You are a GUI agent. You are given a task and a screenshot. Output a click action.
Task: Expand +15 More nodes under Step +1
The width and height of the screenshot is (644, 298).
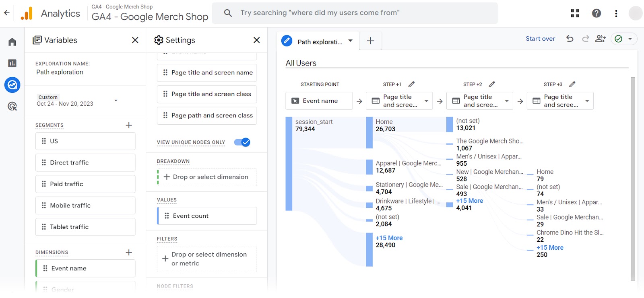click(x=389, y=238)
